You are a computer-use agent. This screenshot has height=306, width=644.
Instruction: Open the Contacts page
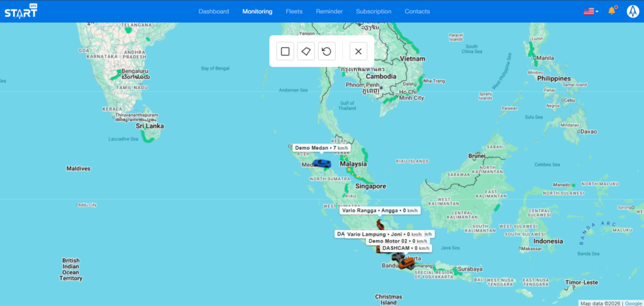click(x=418, y=11)
